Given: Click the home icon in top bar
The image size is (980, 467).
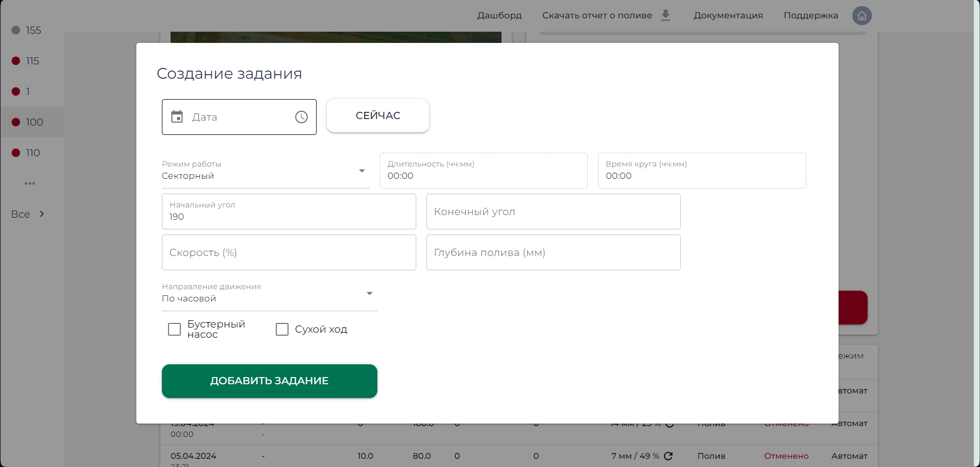Looking at the screenshot, I should point(862,15).
